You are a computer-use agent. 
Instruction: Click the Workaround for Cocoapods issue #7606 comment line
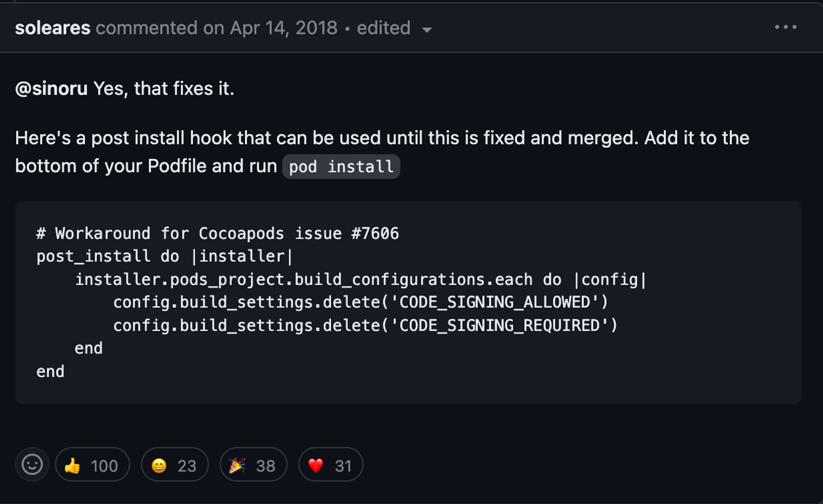click(x=218, y=234)
